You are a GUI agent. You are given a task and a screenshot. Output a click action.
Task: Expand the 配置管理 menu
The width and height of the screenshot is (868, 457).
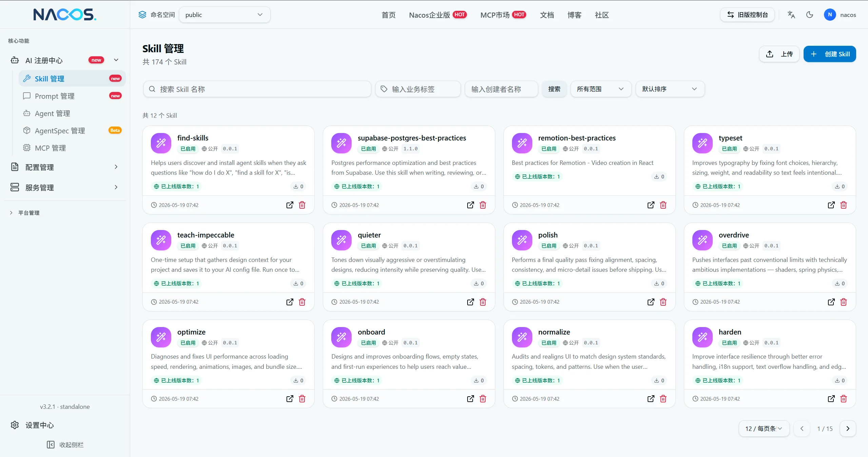click(65, 167)
